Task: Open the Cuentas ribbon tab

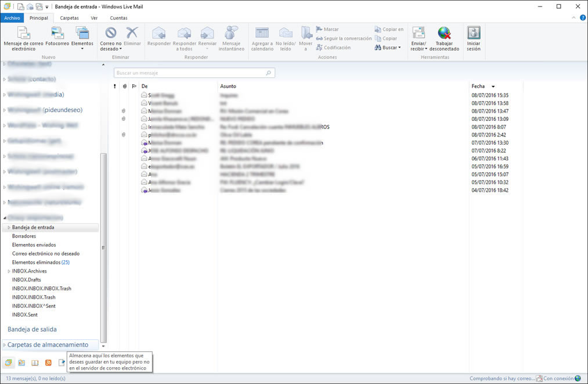Action: point(118,18)
